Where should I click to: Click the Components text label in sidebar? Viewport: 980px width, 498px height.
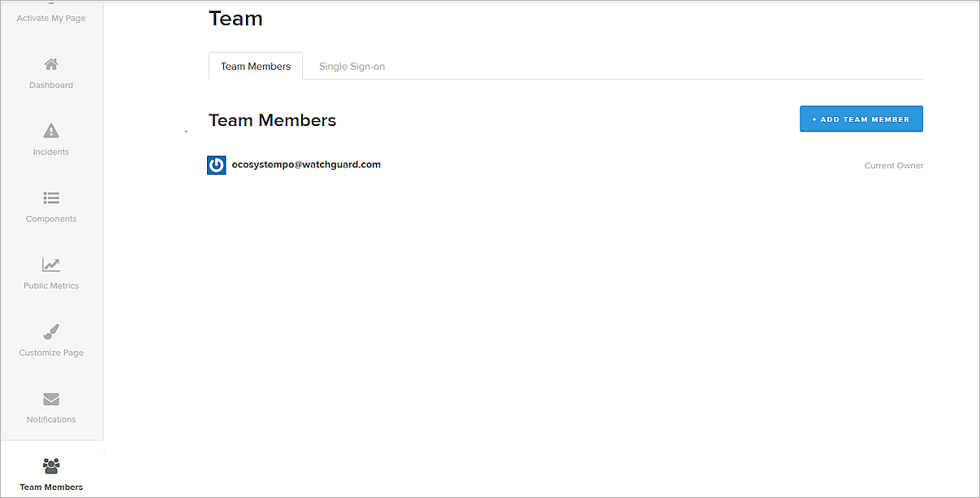click(x=51, y=219)
